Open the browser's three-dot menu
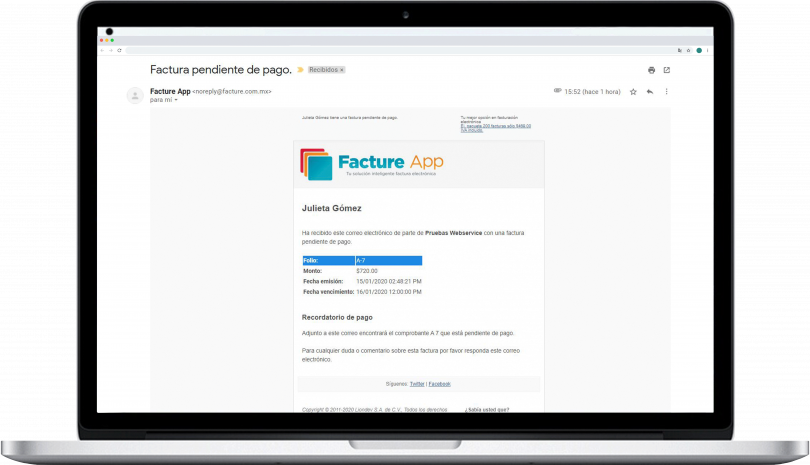 (707, 50)
